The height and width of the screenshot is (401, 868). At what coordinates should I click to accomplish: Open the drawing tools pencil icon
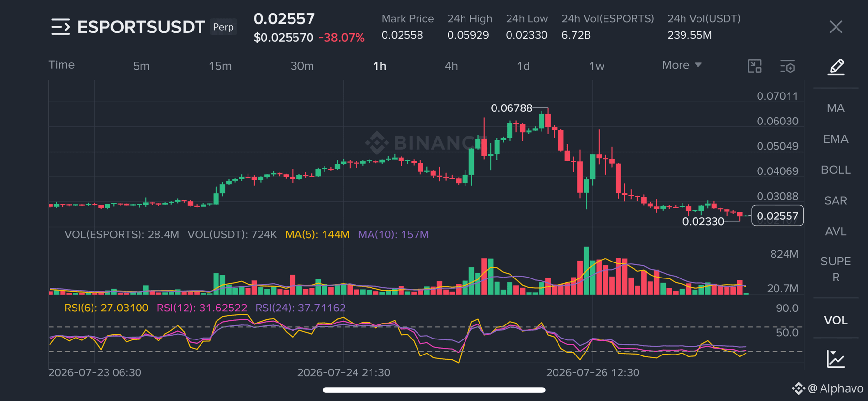(836, 67)
